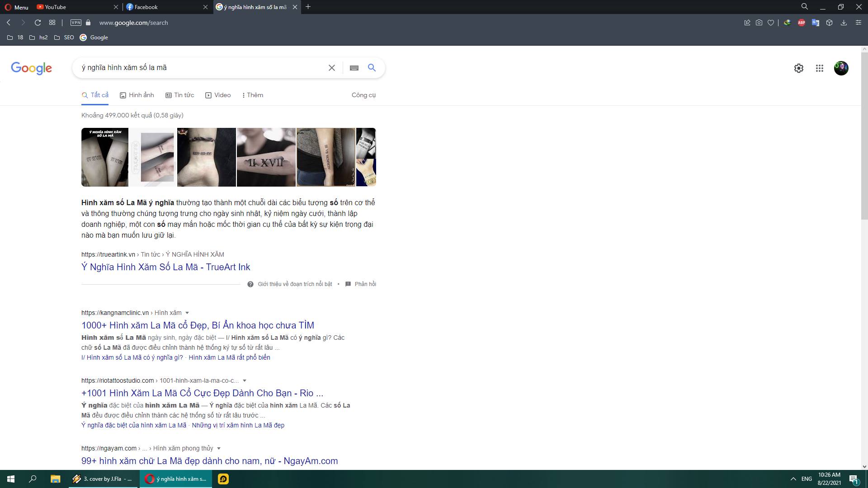Click the Phản hồi feedback link
This screenshot has height=488, width=868.
[x=361, y=284]
